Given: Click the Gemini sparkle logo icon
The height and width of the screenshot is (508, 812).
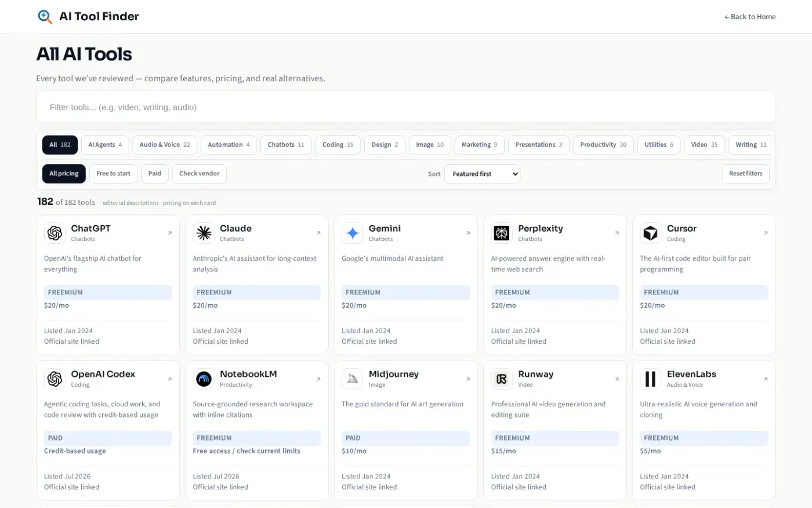Looking at the screenshot, I should point(352,233).
